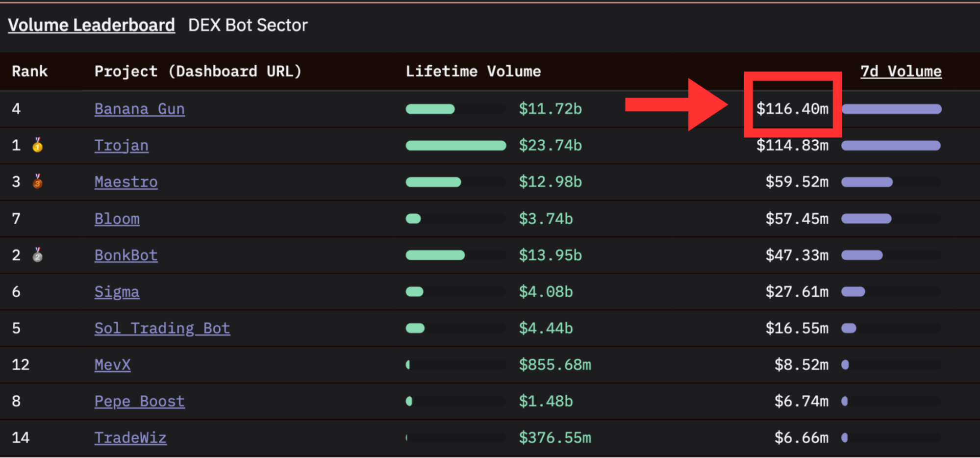Select Maestro 7d volume $59.52m

pos(797,181)
